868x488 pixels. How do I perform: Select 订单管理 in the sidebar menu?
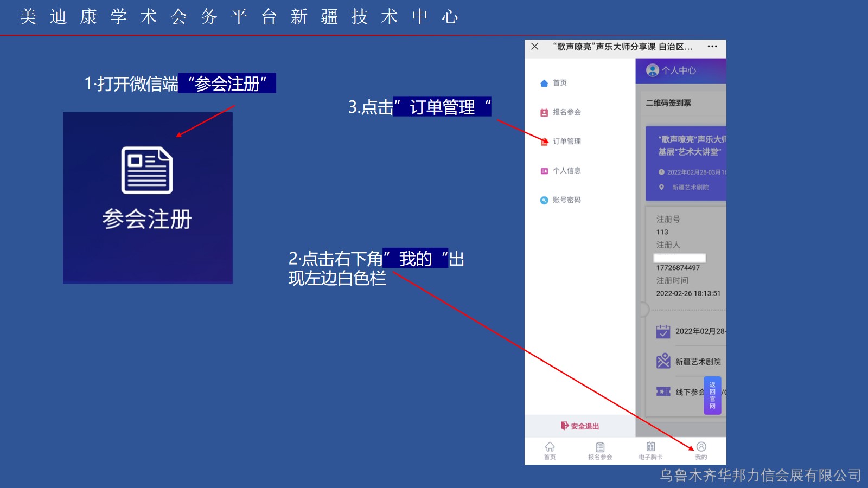coord(566,142)
